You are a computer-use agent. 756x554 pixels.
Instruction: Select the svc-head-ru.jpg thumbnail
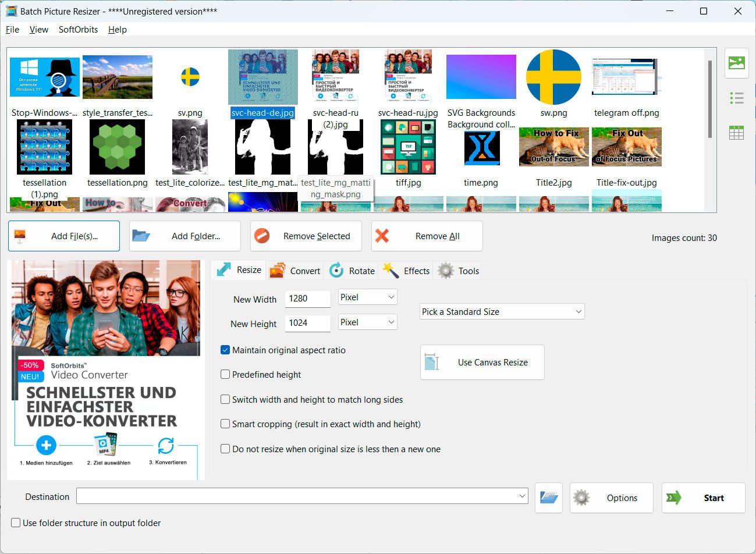tap(408, 77)
